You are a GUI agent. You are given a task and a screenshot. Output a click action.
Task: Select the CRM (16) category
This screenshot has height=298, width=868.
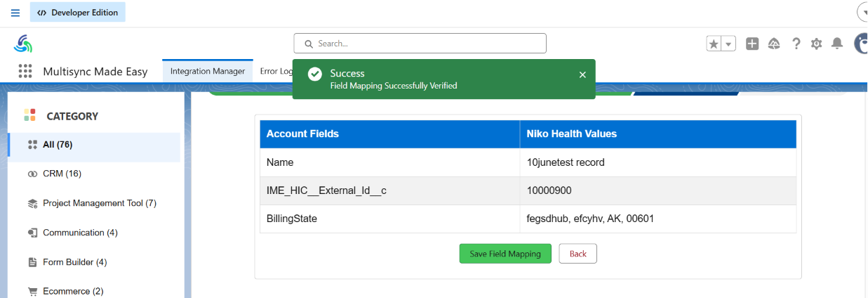point(94,174)
